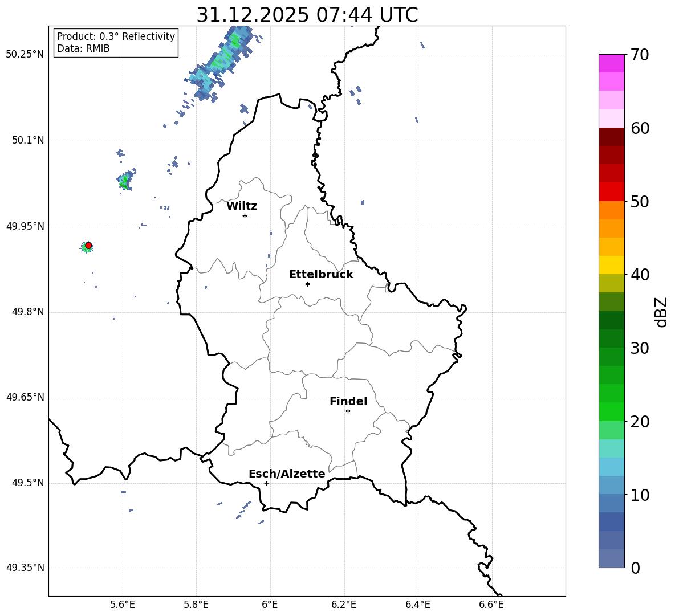Click the yellow 40 dBZ colorbar segment
The width and height of the screenshot is (675, 616).
612,265
